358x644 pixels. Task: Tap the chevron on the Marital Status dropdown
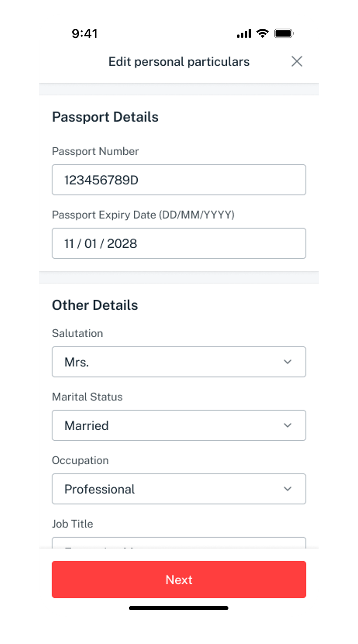pos(288,425)
